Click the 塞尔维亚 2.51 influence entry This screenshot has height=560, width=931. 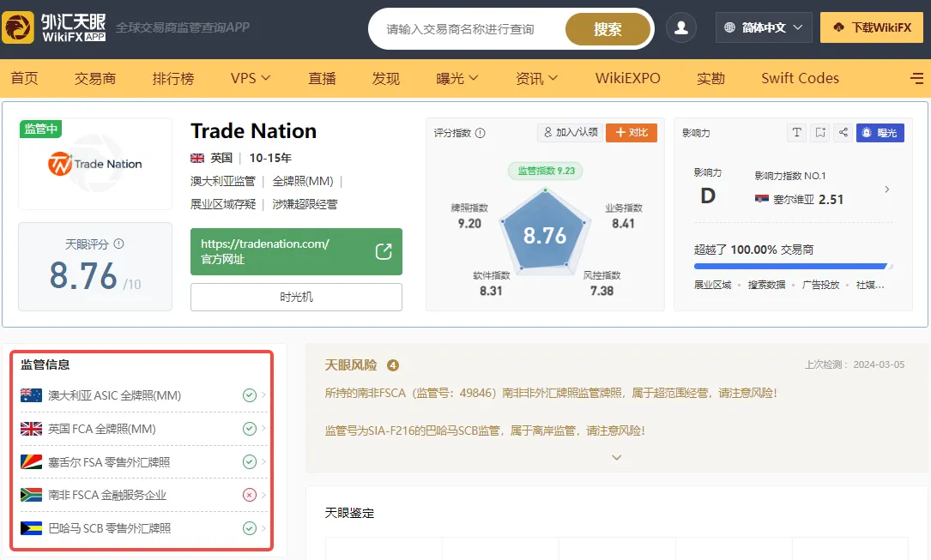click(799, 199)
